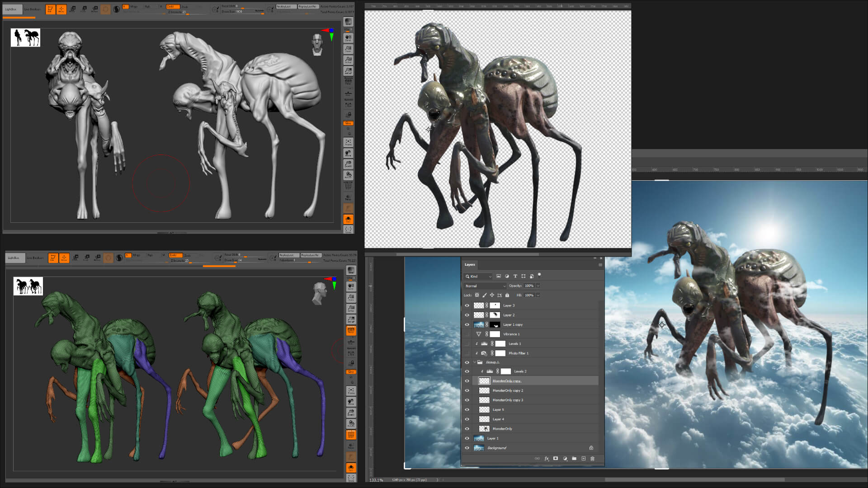Click the LightBox button in top ZBrush window
The height and width of the screenshot is (488, 868).
[12, 9]
